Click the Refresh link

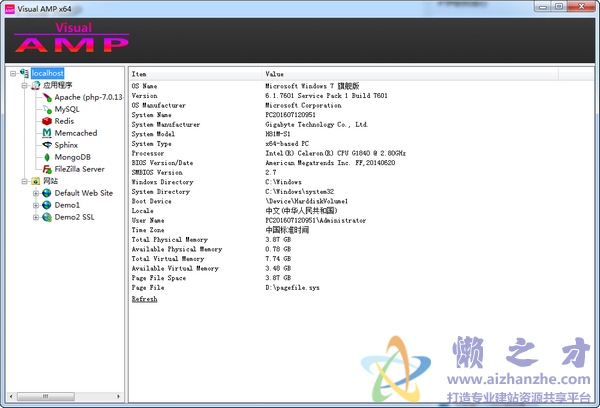(144, 299)
